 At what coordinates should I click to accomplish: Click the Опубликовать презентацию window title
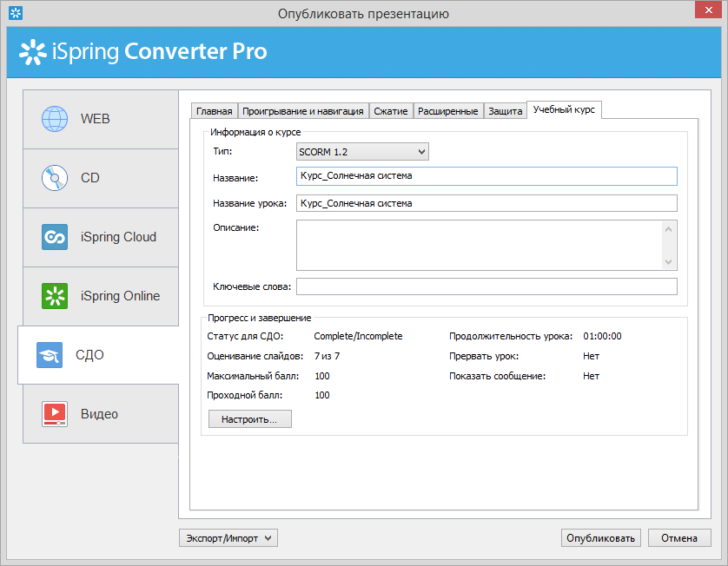(363, 14)
